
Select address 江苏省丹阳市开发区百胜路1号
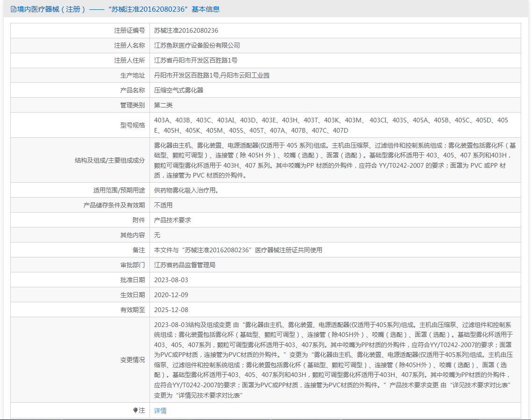point(196,60)
